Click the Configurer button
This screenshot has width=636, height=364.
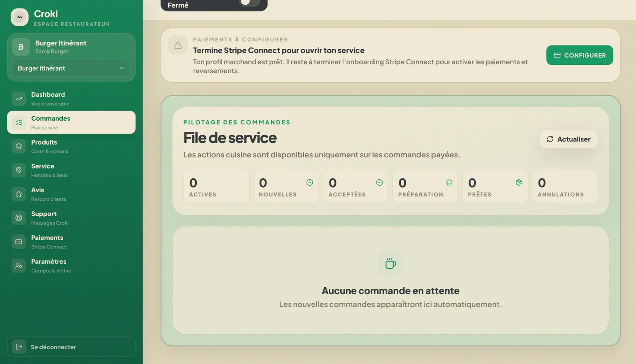coord(580,55)
